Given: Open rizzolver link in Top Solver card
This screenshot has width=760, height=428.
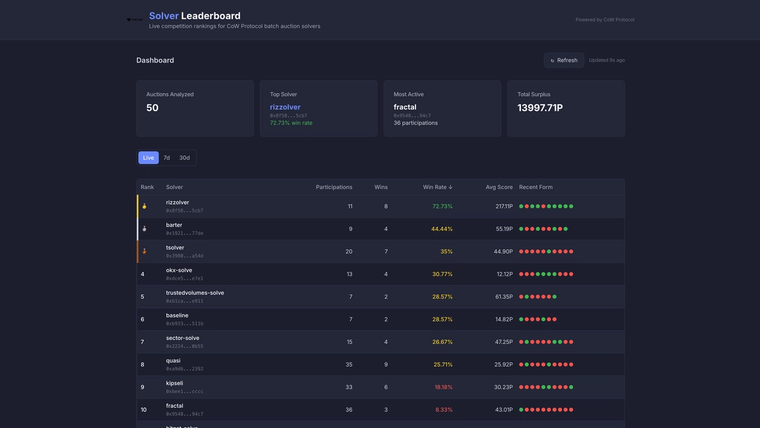Looking at the screenshot, I should click(x=285, y=107).
